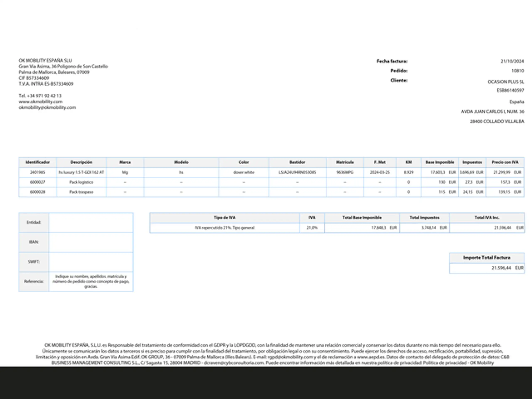
Task: Click 'AVDA JUAN CARLOS I, NUM. 36' address
Action: 492,112
